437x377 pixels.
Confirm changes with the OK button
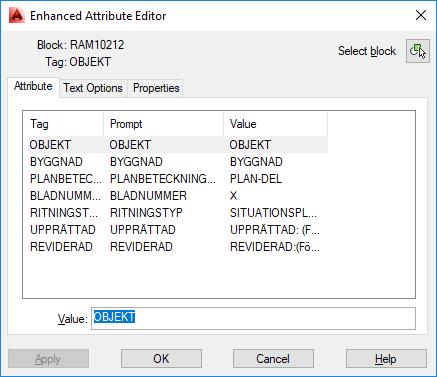(x=161, y=359)
